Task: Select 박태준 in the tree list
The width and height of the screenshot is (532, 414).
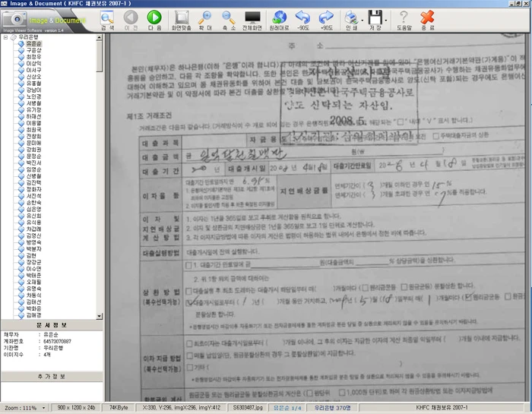Action: pyautogui.click(x=34, y=275)
